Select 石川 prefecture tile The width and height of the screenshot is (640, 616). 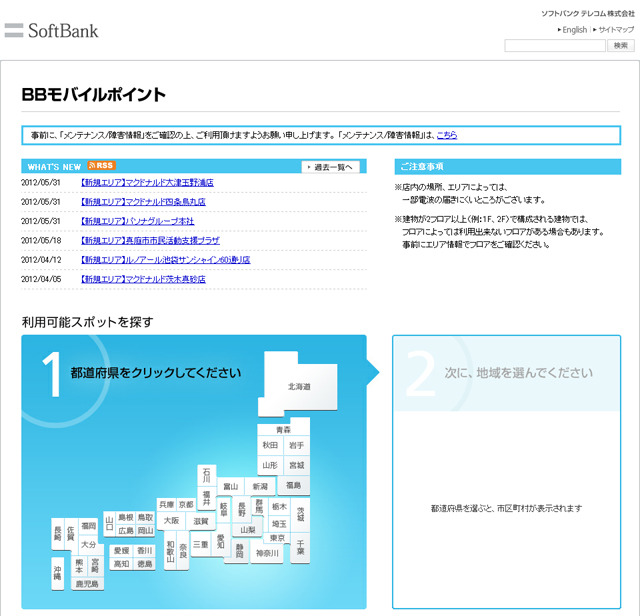(207, 475)
